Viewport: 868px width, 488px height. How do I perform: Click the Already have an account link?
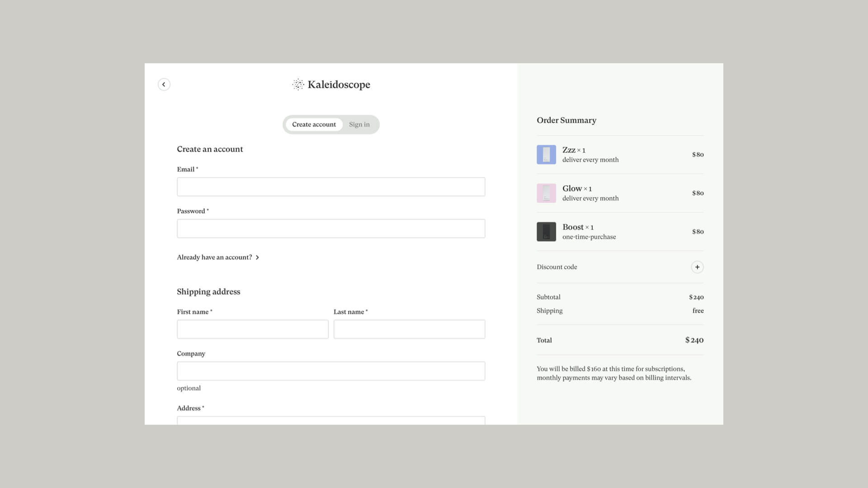click(x=214, y=257)
